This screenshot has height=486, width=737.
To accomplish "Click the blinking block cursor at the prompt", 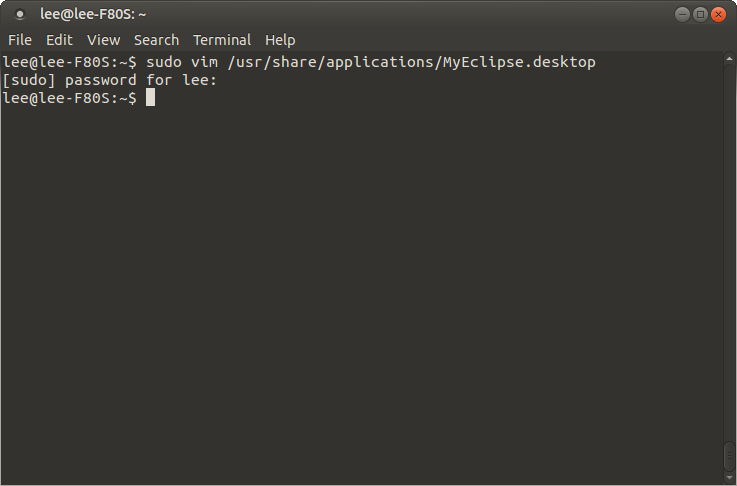I will [x=150, y=98].
